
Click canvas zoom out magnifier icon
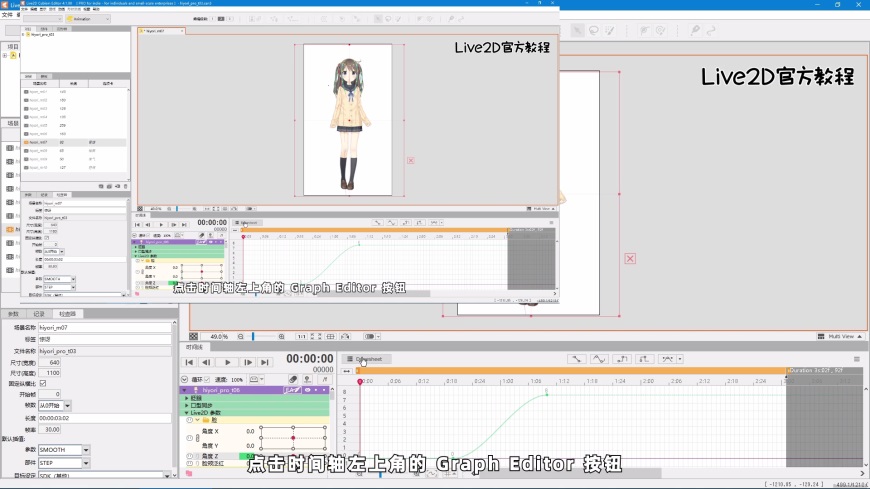click(241, 336)
